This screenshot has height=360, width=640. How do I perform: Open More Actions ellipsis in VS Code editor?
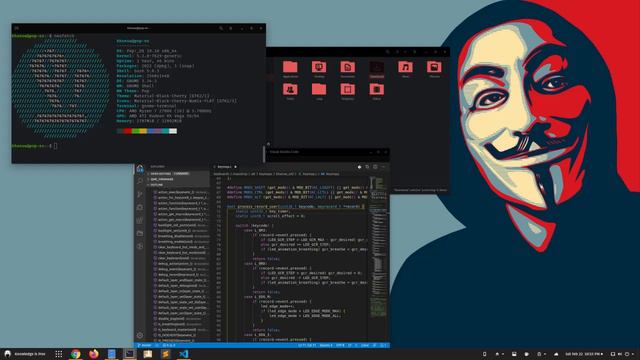[x=383, y=167]
